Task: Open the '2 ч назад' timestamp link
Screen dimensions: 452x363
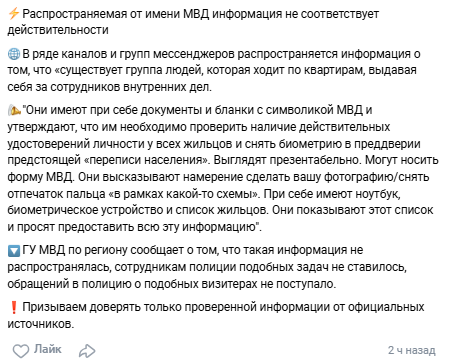Action: click(412, 350)
